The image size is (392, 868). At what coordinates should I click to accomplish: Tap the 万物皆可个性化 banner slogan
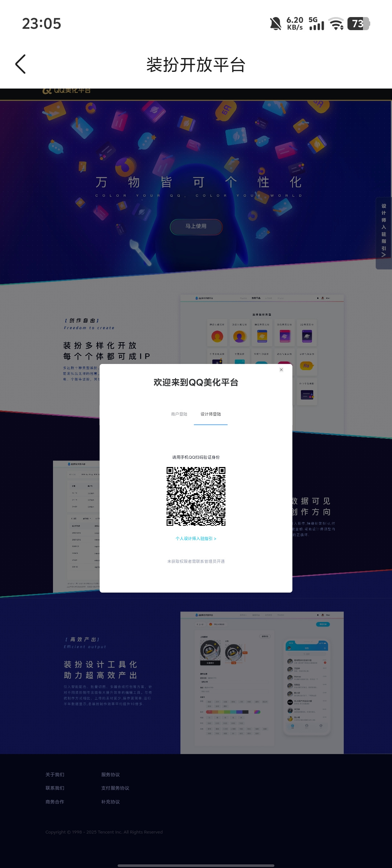coord(199,182)
